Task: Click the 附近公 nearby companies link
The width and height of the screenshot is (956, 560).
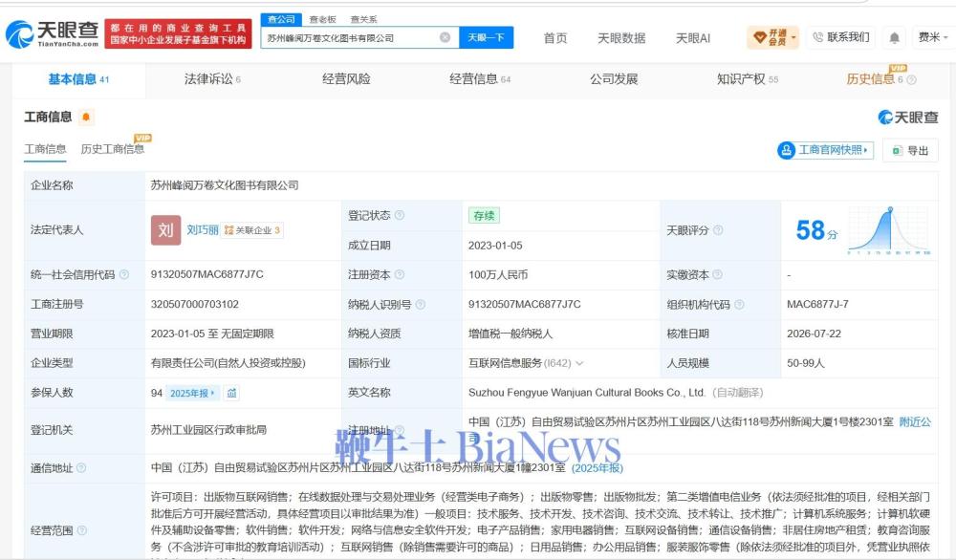Action: (915, 422)
